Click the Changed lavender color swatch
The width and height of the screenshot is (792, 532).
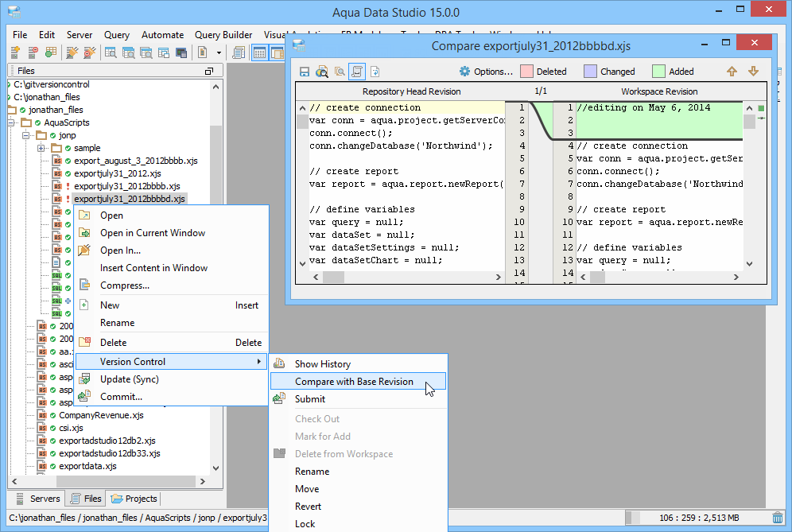click(x=591, y=72)
